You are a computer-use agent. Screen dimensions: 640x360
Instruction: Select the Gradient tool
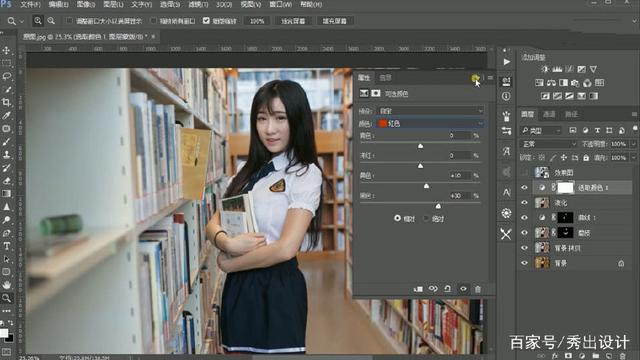7,193
